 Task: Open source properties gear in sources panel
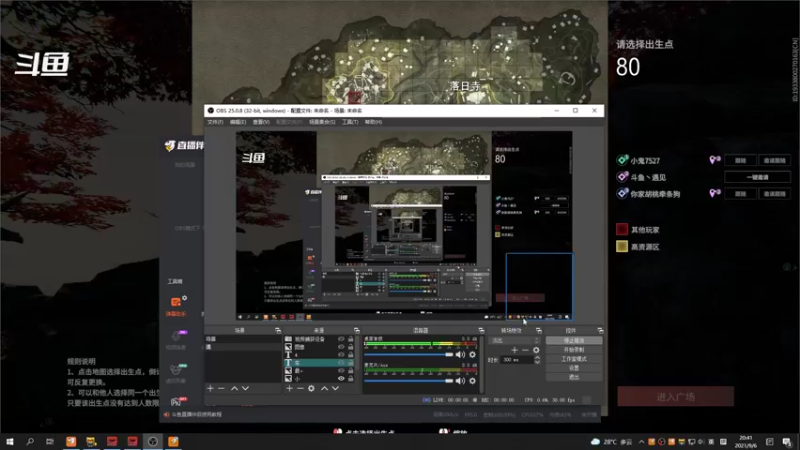tap(311, 388)
